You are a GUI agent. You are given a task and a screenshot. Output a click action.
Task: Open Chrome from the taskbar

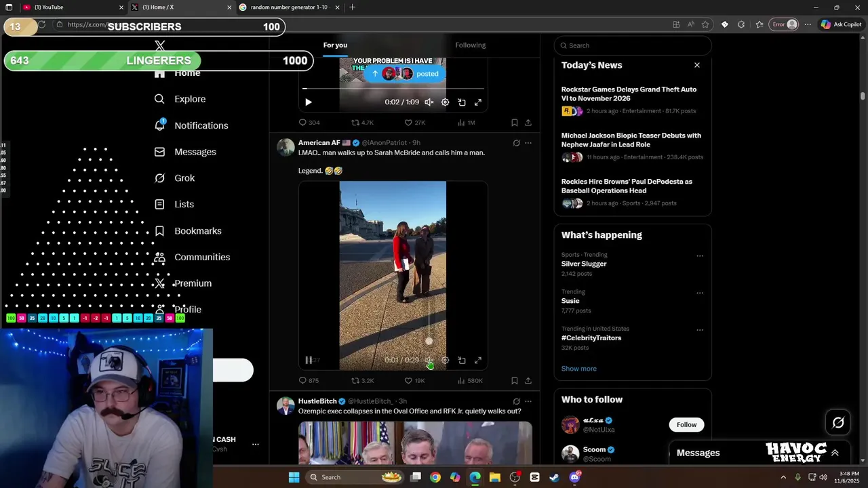coord(435,477)
